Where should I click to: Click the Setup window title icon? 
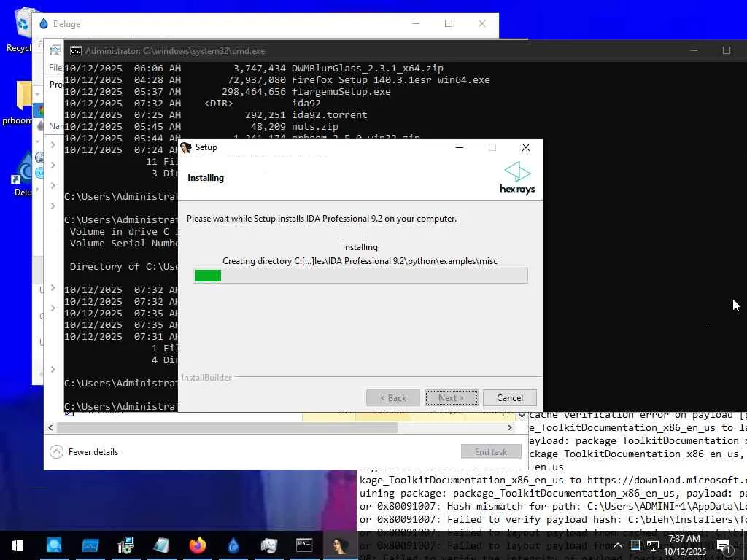[186, 147]
